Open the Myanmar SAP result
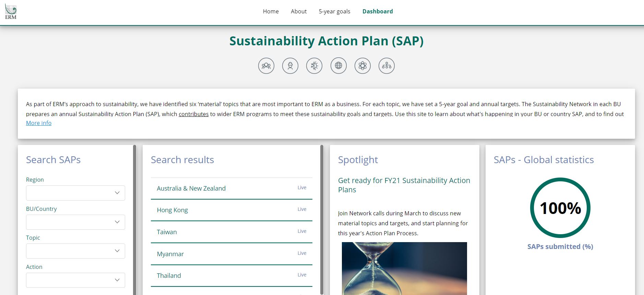This screenshot has width=644, height=295. [x=170, y=254]
